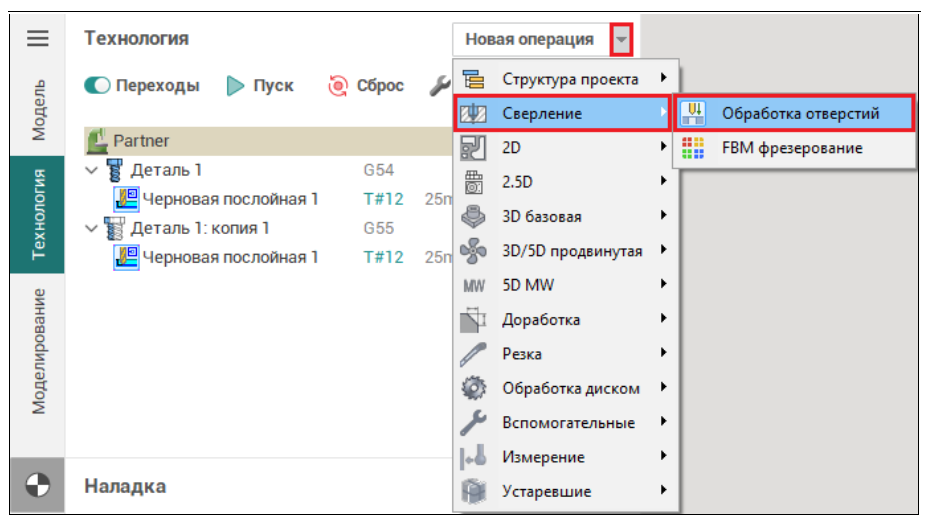Viewport: 927px width, 522px height.
Task: Open the Новая операция dropdown arrow
Action: click(623, 40)
